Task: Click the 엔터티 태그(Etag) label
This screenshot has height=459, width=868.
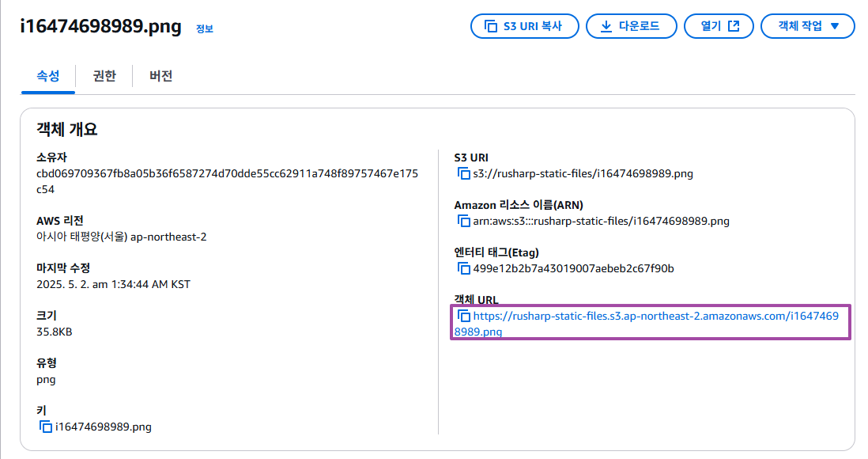Action: click(x=496, y=252)
